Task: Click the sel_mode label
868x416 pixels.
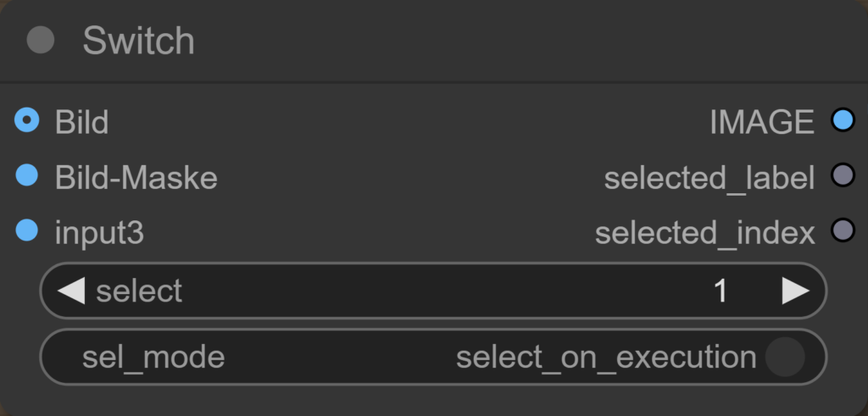Action: (153, 357)
